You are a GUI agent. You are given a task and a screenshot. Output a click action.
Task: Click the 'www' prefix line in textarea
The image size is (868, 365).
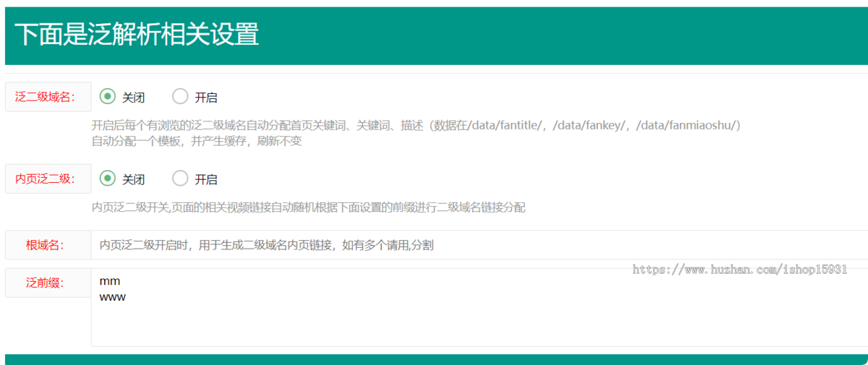click(x=113, y=297)
